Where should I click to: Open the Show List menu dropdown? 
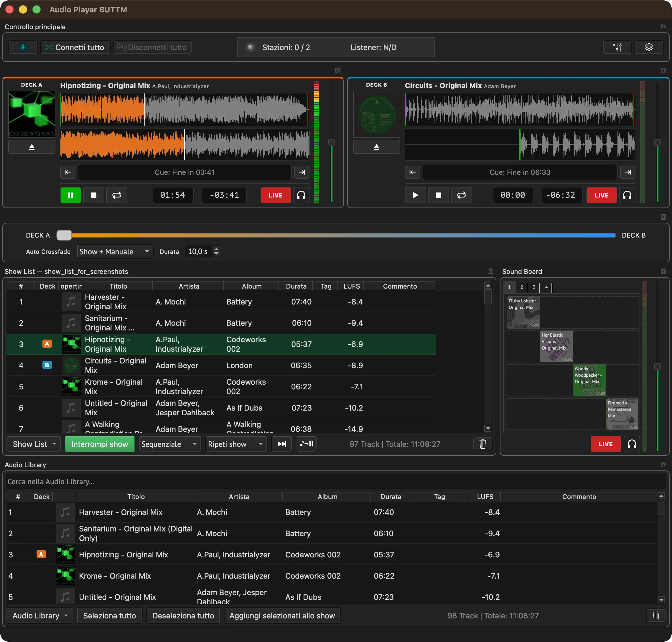[34, 444]
